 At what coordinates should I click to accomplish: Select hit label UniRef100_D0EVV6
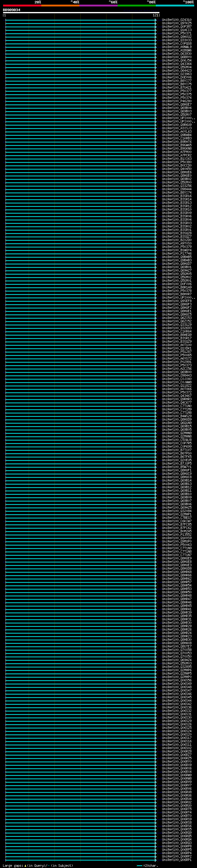(177, 78)
